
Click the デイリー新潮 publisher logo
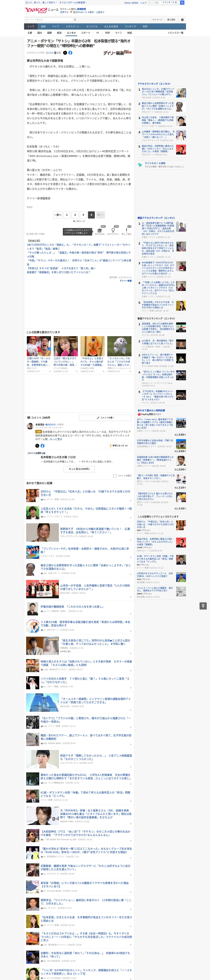[117, 52]
